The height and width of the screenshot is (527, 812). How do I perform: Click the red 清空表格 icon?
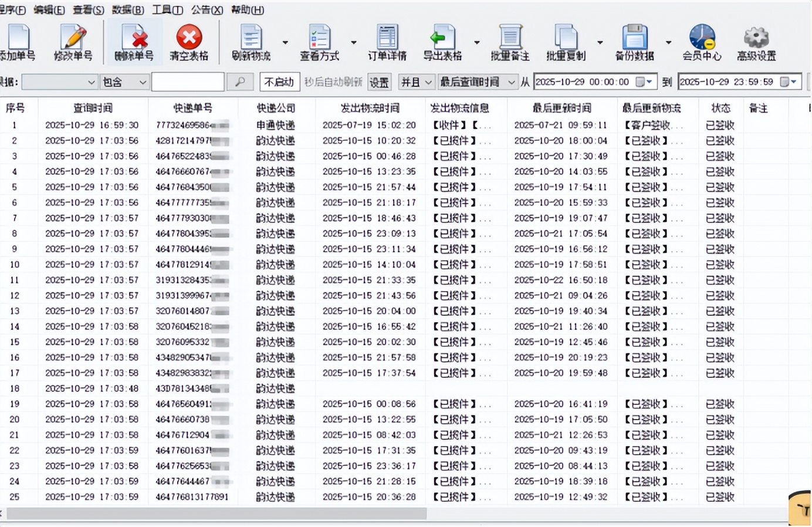pos(189,38)
